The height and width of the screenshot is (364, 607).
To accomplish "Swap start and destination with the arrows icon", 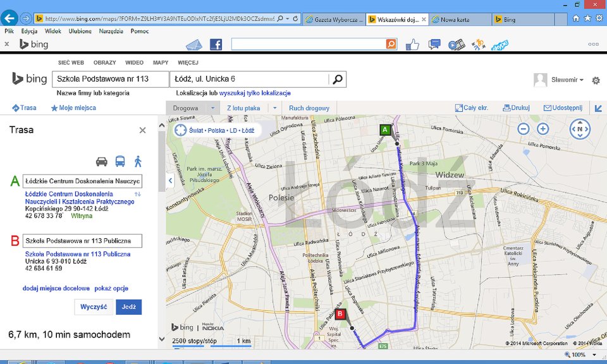I will pyautogui.click(x=137, y=194).
